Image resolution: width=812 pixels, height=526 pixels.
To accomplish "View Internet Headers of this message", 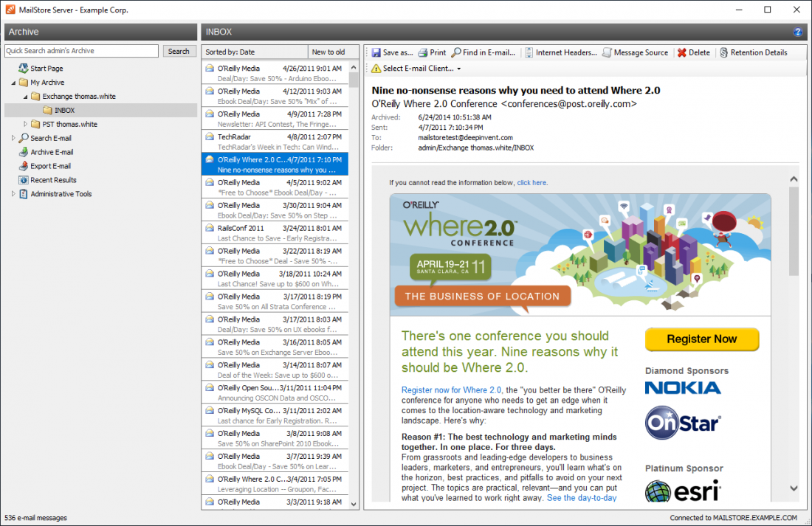I will point(563,52).
